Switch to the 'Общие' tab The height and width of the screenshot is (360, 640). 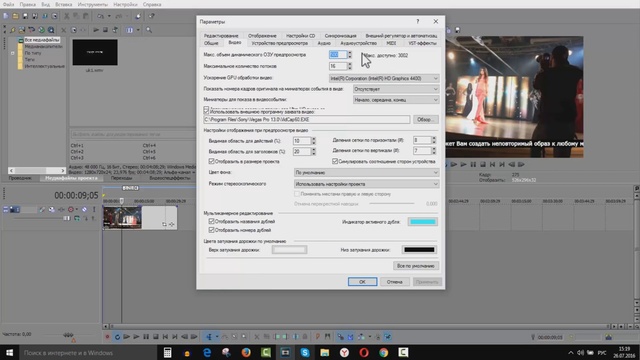[x=211, y=43]
